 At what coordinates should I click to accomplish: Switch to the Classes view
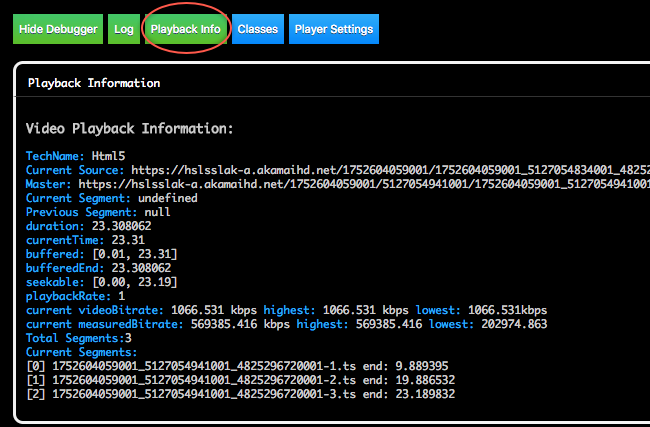coord(257,29)
